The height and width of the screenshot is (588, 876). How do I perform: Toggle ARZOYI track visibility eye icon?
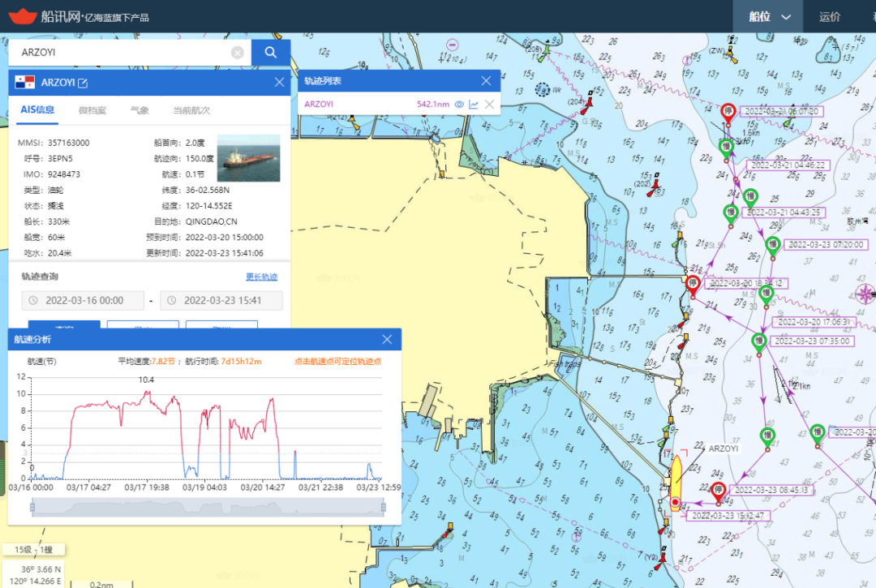[458, 105]
